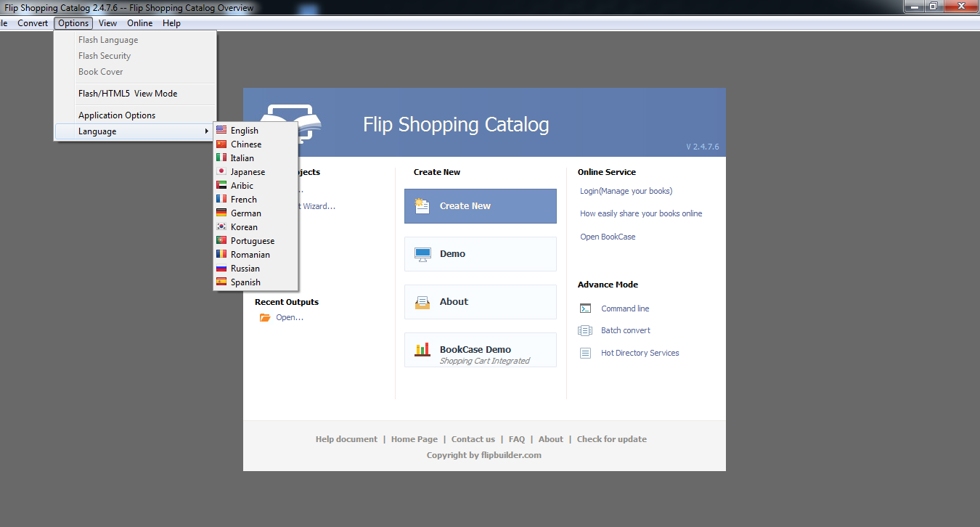Screen dimensions: 980x527
Task: Click the FAQ footer link
Action: pyautogui.click(x=517, y=439)
